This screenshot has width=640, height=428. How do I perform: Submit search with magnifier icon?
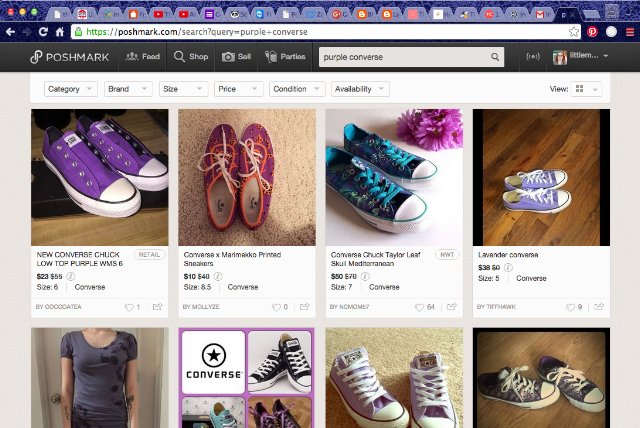tap(495, 57)
